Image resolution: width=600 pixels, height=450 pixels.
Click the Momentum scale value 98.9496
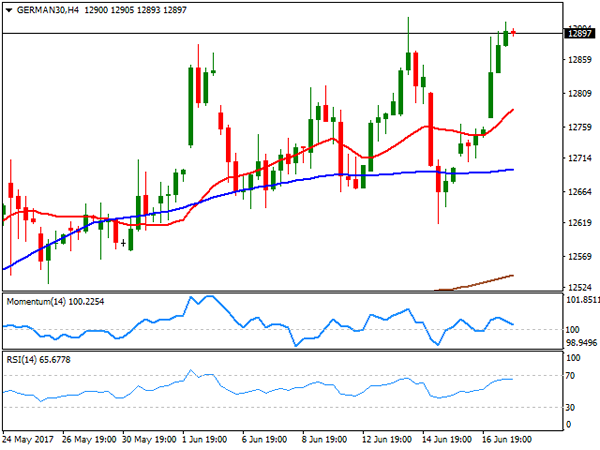[582, 343]
